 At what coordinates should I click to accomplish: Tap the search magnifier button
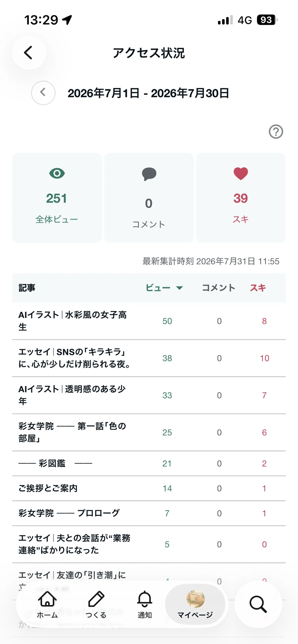258,604
